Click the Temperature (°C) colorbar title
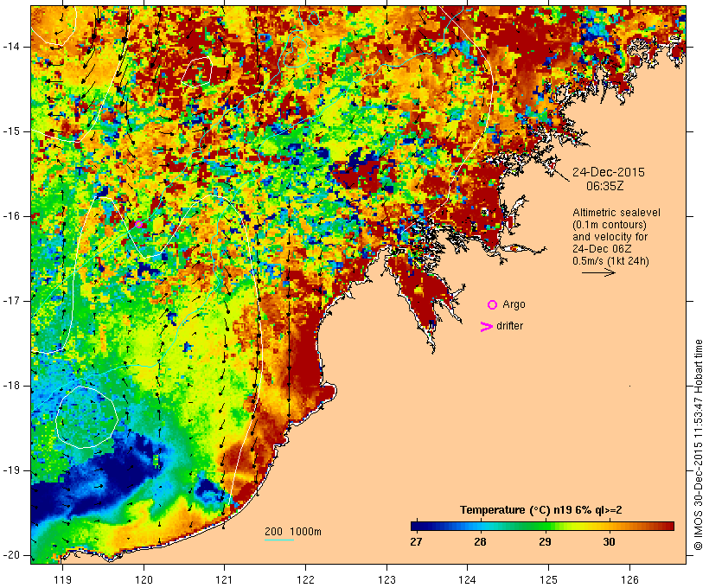This screenshot has width=709, height=588. 540,510
